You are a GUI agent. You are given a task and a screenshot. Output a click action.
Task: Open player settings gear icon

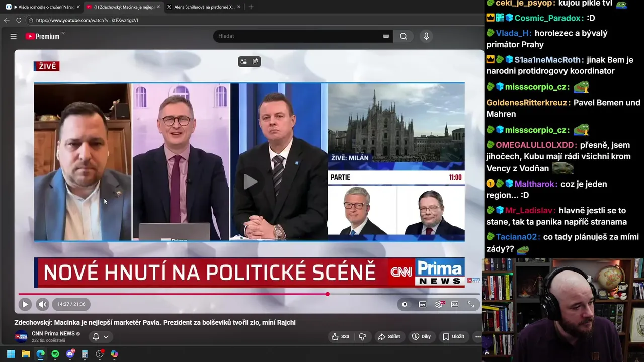coord(439,304)
